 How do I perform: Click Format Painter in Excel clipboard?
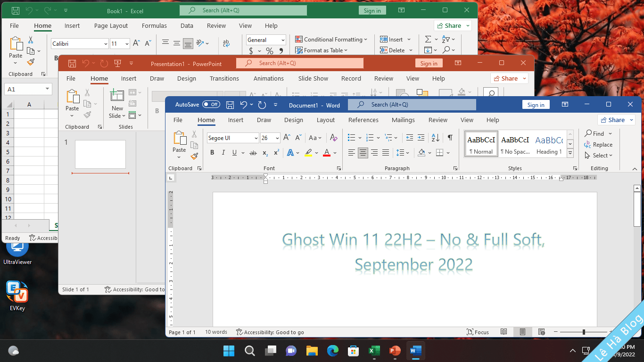coord(31,62)
